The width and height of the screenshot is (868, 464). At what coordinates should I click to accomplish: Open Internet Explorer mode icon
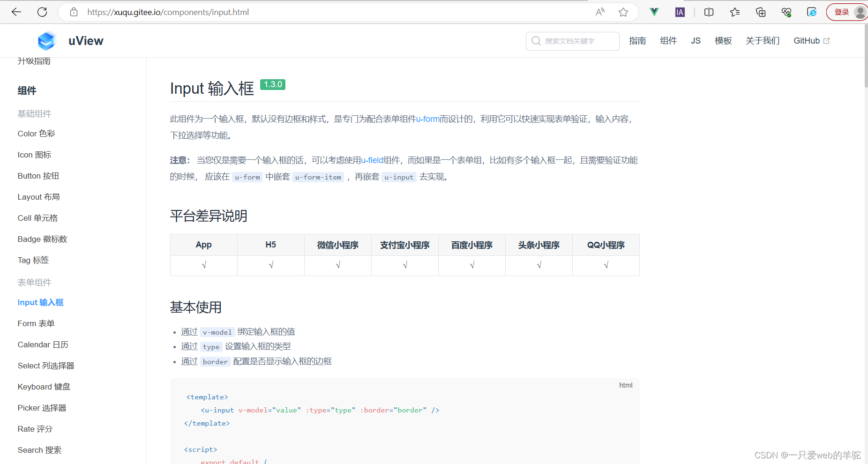tap(811, 12)
